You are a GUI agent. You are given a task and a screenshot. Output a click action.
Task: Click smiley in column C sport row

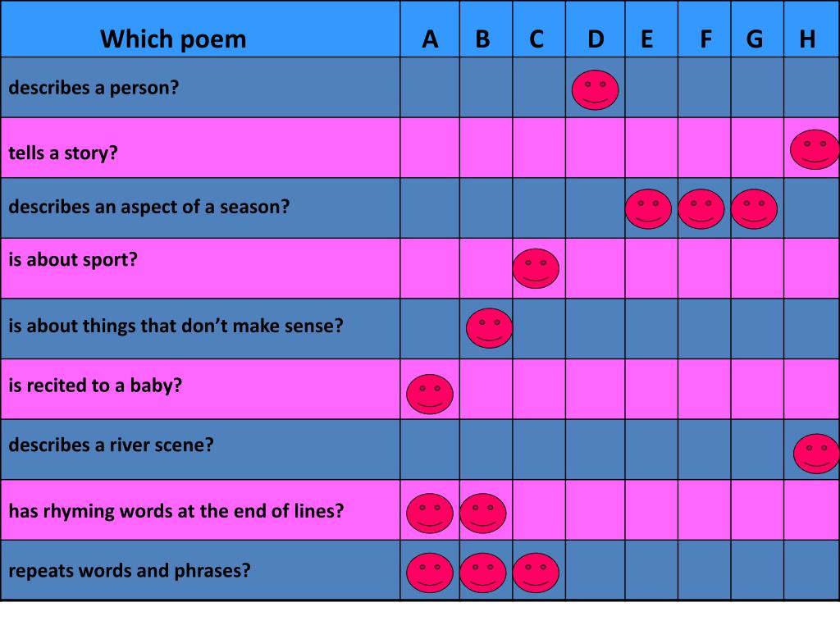click(536, 268)
